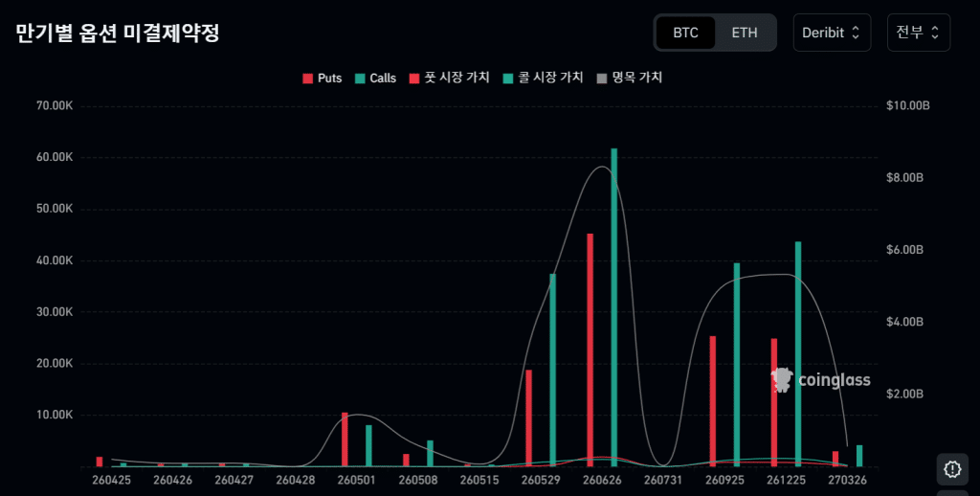Screen dimensions: 980x496
Task: Click the right axis label $6.00B
Action: coord(904,250)
